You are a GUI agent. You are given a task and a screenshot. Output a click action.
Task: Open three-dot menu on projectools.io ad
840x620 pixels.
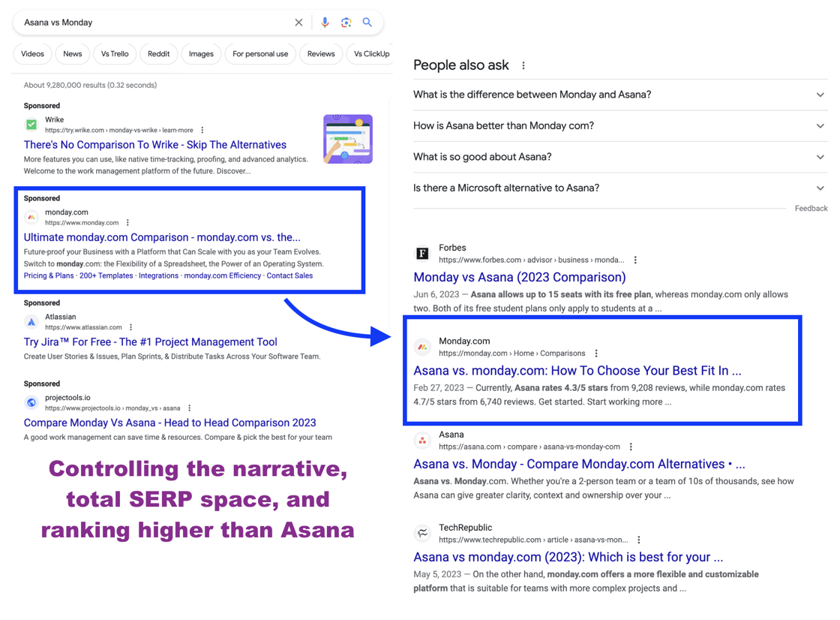coord(190,408)
